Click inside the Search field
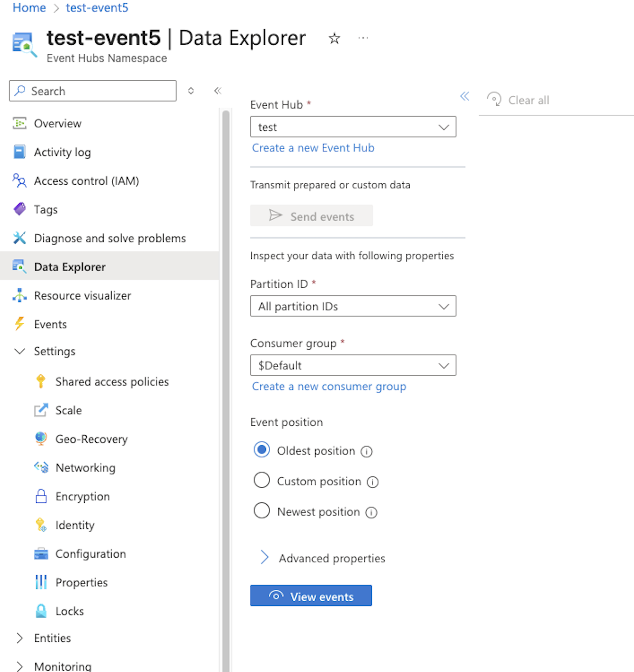 coord(91,91)
